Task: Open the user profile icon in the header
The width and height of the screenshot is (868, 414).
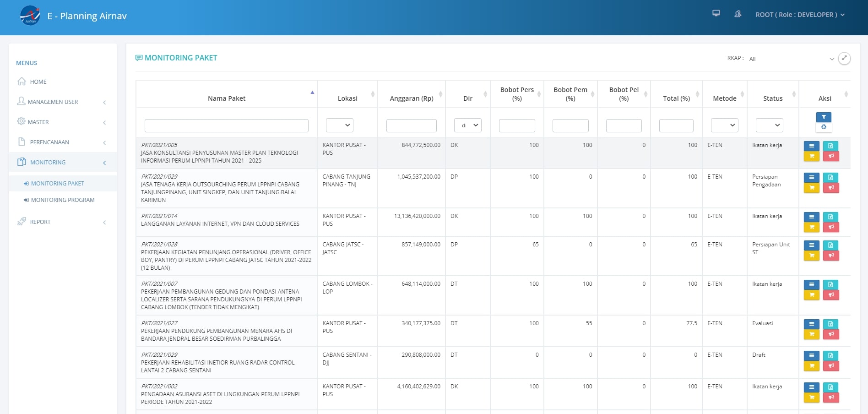Action: tap(738, 14)
